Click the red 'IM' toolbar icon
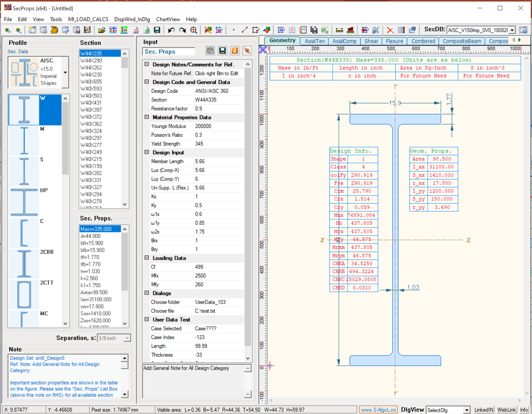This screenshot has width=532, height=414. (x=124, y=30)
